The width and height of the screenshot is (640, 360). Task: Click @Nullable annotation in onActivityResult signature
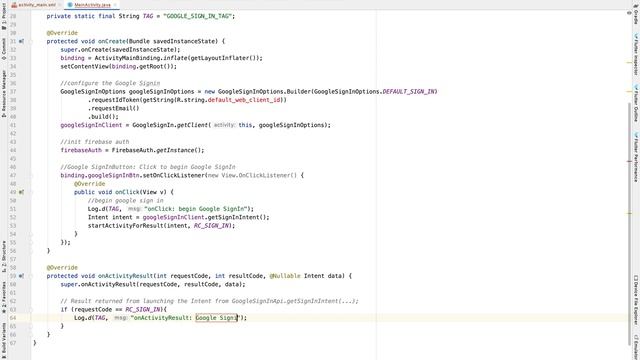[285, 276]
